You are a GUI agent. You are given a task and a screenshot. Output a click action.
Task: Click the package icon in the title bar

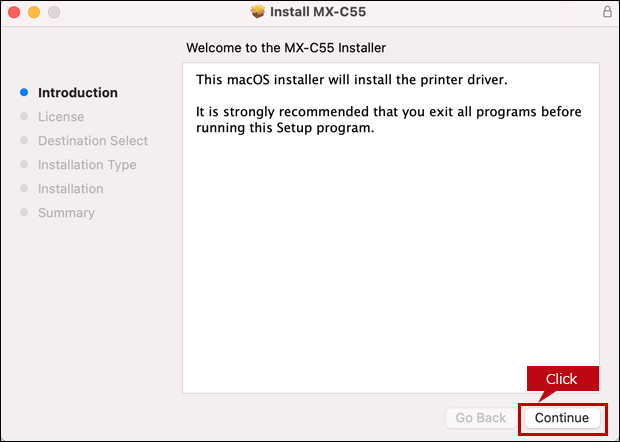257,12
